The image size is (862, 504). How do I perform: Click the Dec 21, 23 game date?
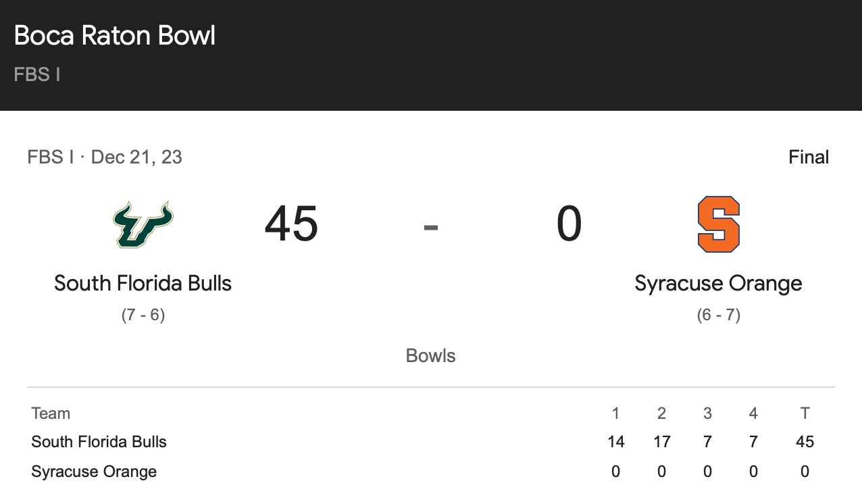[136, 157]
